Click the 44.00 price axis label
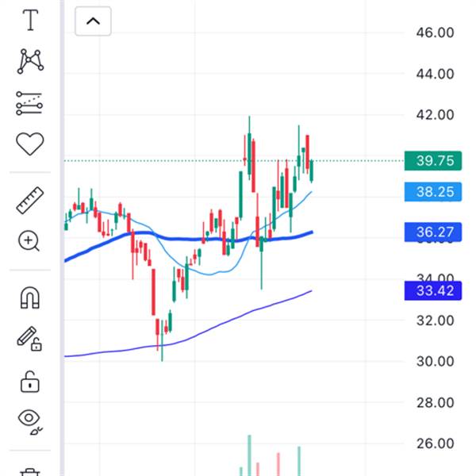 [x=435, y=74]
